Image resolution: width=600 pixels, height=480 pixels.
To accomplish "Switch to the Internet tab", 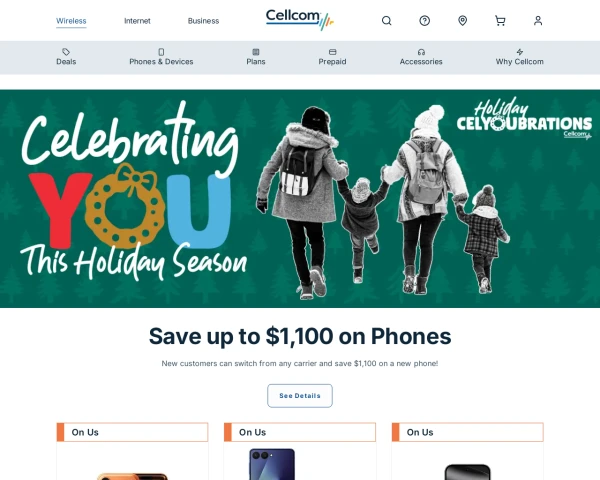I will click(137, 21).
